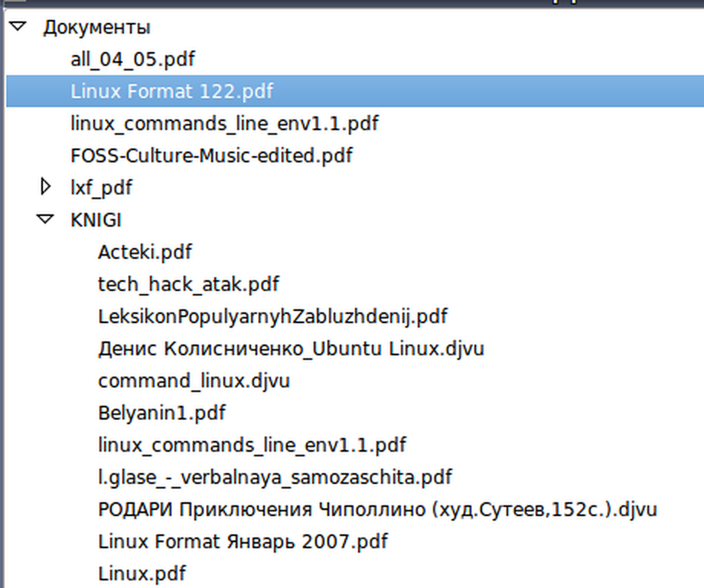The height and width of the screenshot is (588, 704).
Task: Open Belyanin1.pdf
Action: (161, 413)
